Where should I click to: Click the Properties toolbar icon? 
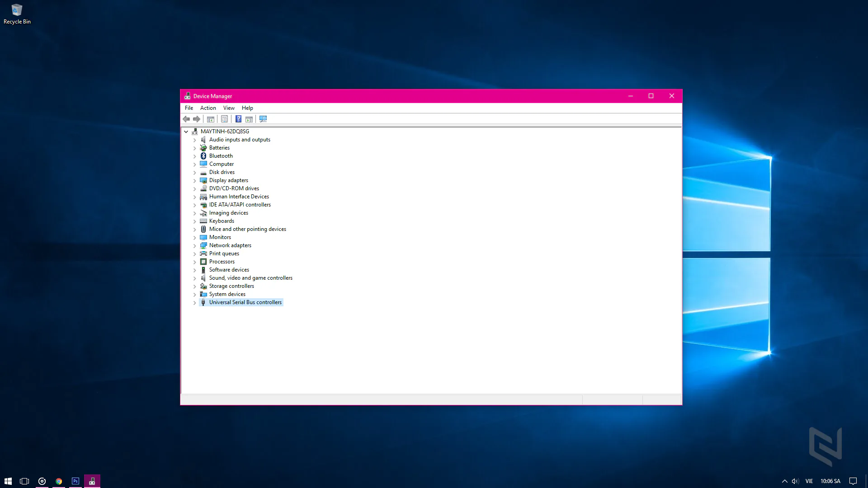[x=225, y=119]
